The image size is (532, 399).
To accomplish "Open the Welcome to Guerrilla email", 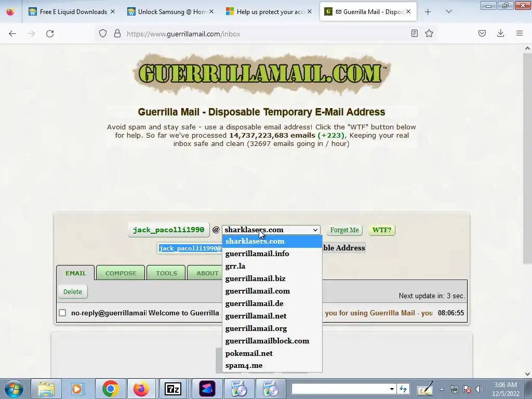I will (184, 313).
